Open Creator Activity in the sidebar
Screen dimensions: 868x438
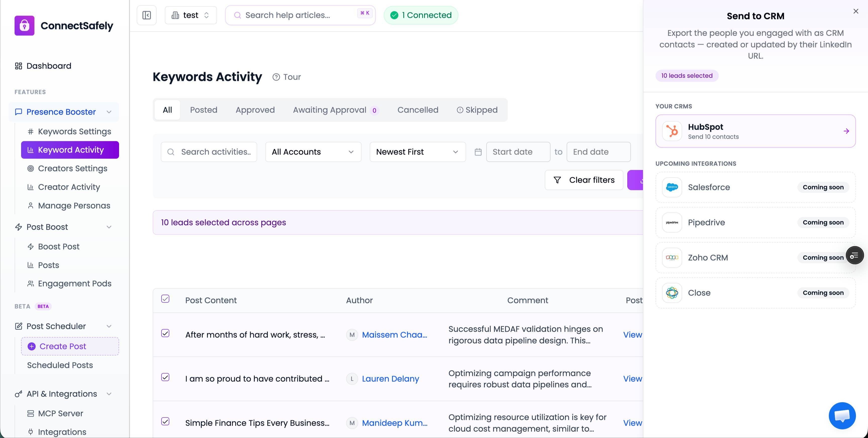point(70,187)
